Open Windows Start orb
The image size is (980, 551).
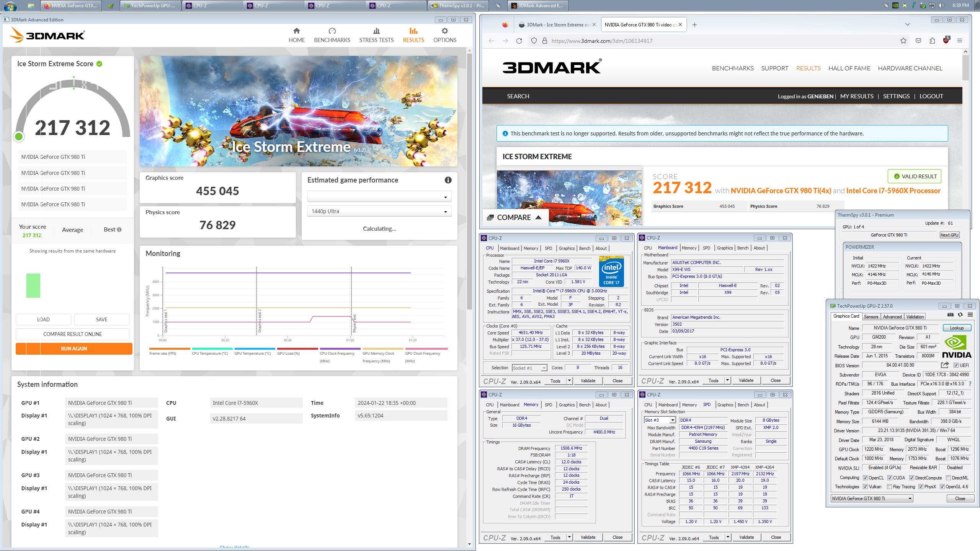10,6
